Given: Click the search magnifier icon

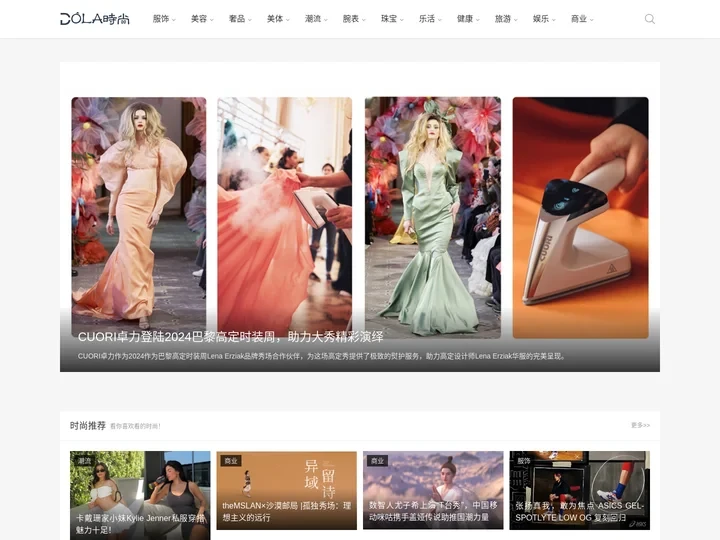Looking at the screenshot, I should (649, 19).
